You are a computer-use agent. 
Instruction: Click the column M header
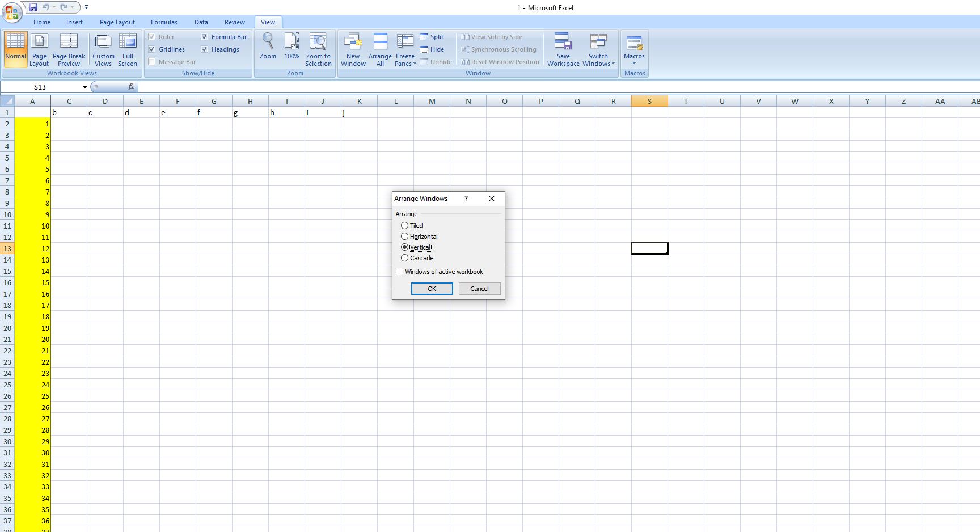click(432, 102)
